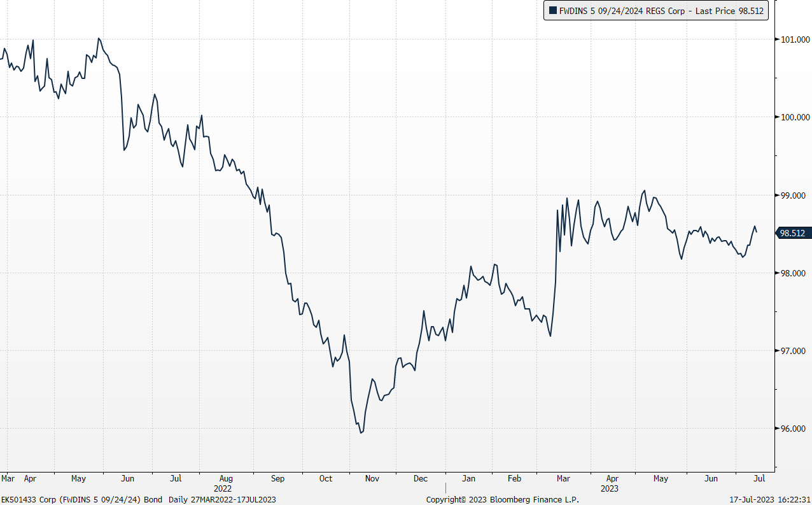The image size is (812, 505).
Task: Click the Daily 27MAR2022-17JUL2023 range text
Action: [222, 500]
